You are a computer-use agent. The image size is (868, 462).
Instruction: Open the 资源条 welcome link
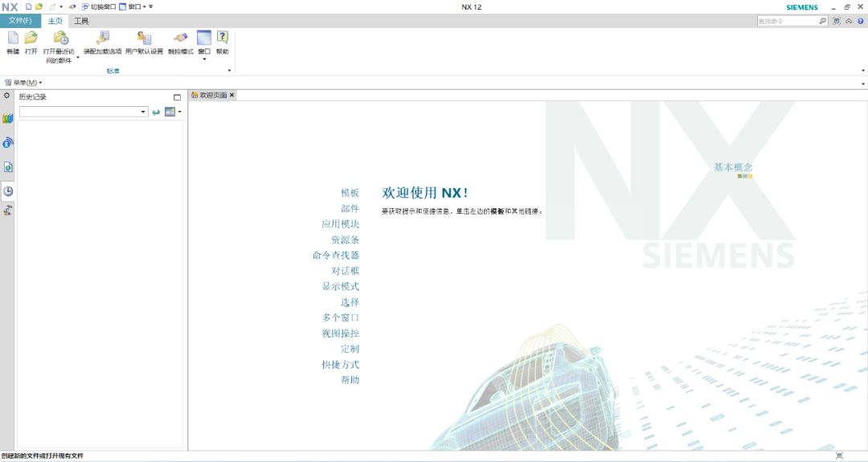point(346,240)
